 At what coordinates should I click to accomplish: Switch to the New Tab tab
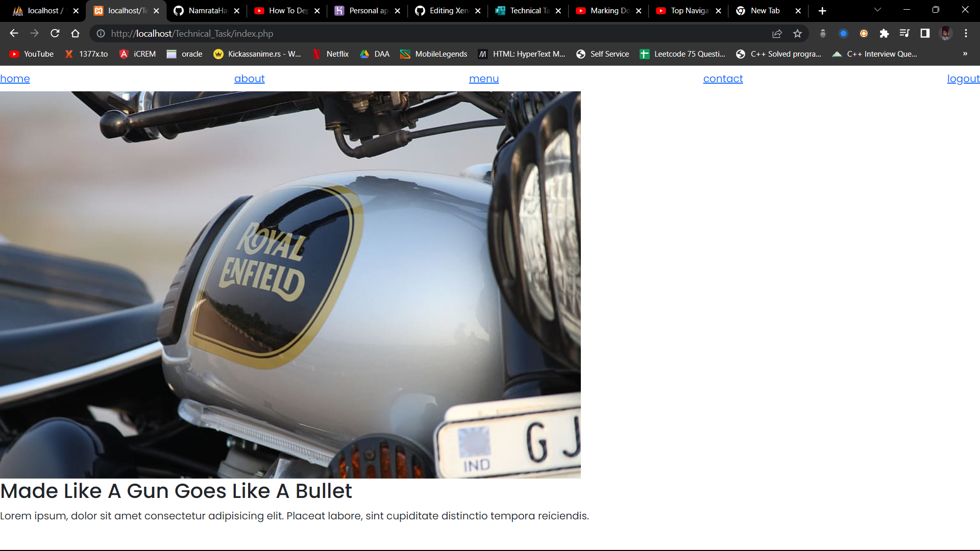pos(765,11)
